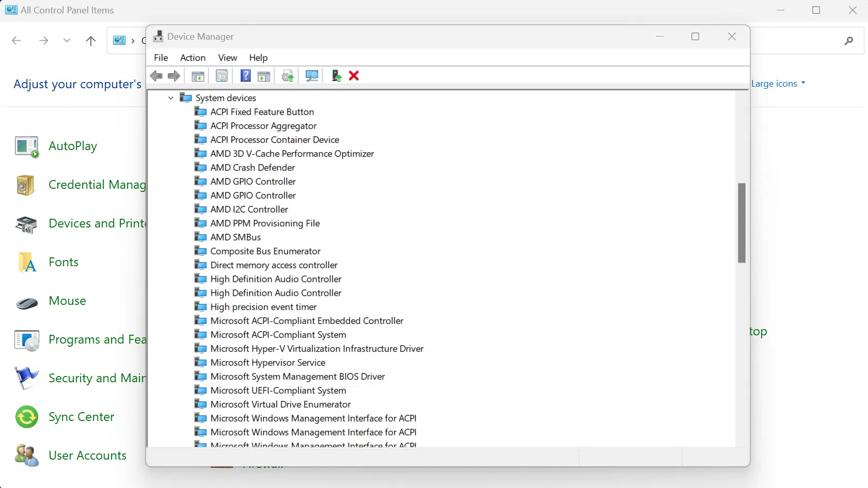Click the Device Manager title bar app icon
The height and width of the screenshot is (488, 868).
(x=158, y=36)
